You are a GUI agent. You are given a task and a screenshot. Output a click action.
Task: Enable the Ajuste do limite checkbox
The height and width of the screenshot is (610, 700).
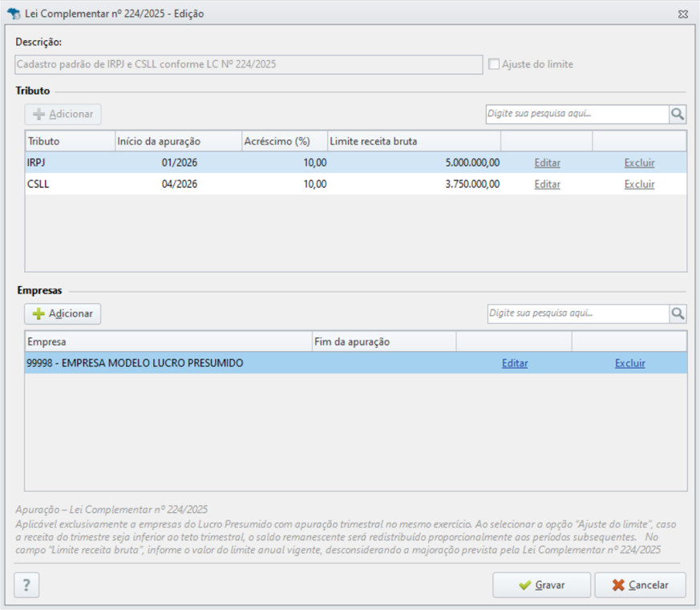[494, 64]
